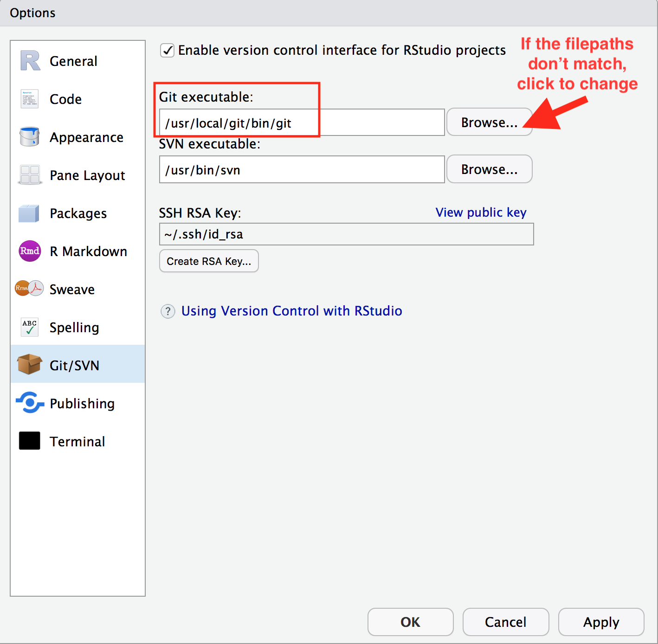
Task: Browse for the SVN executable path
Action: click(490, 169)
